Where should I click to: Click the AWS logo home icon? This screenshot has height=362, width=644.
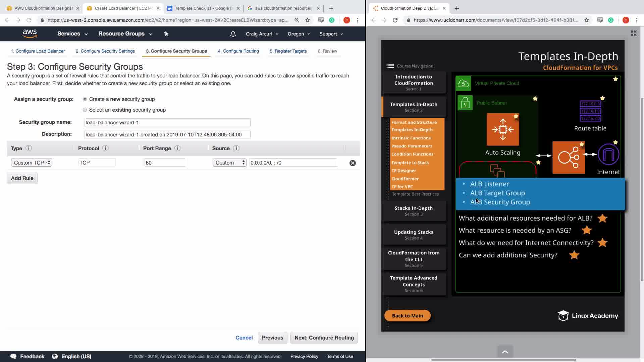coord(30,34)
